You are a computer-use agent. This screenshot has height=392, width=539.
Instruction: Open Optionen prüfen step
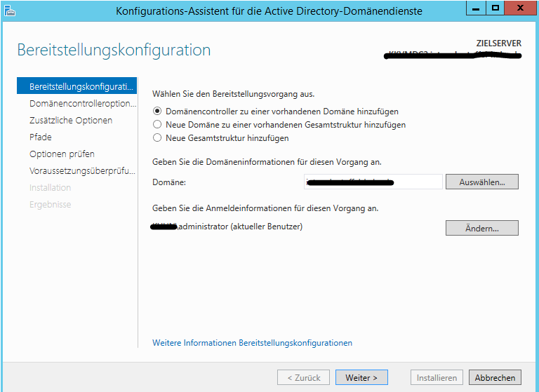pos(62,154)
